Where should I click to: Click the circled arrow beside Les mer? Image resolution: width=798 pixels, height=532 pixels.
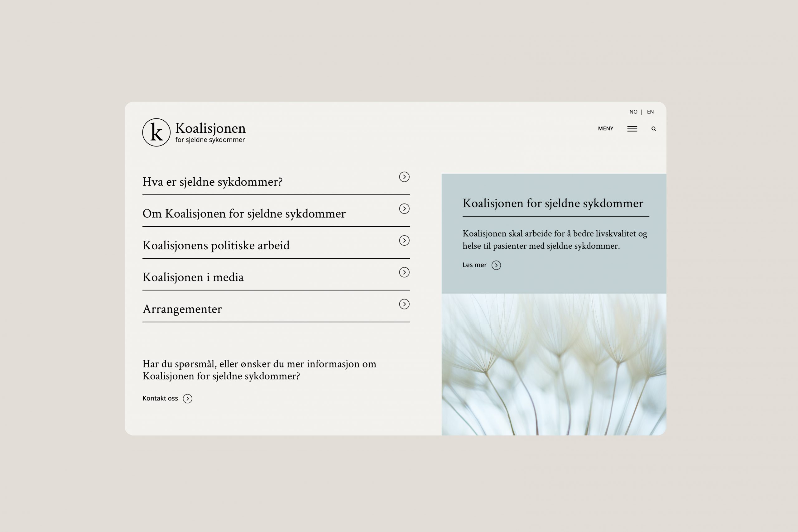click(496, 265)
